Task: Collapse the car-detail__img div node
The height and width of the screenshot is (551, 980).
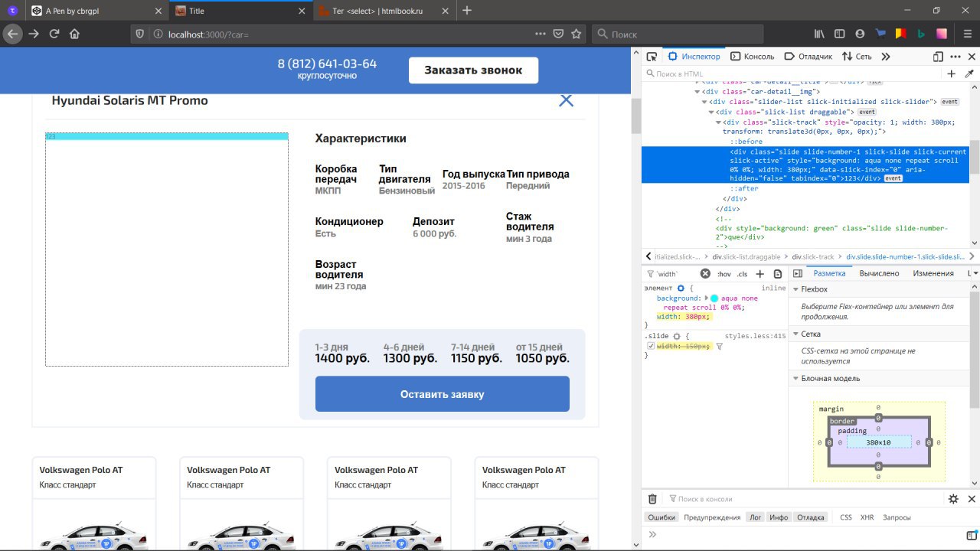Action: point(697,92)
